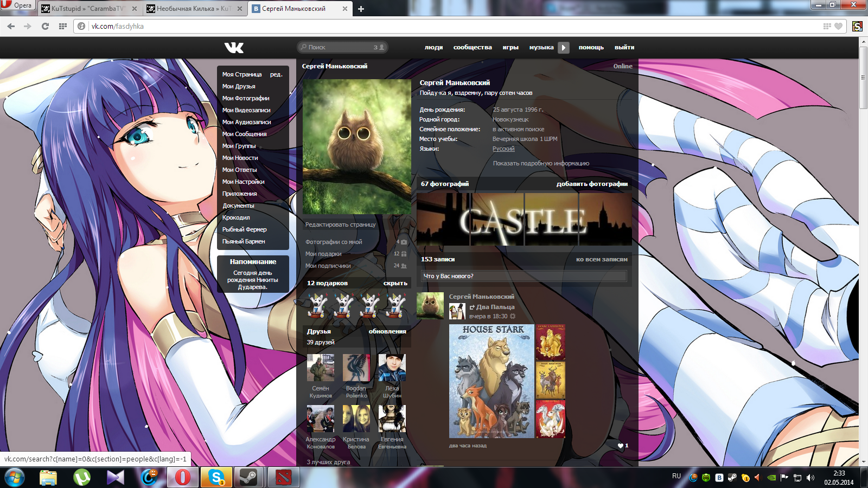Screen dimensions: 868x488
Task: Click the network connection tray icon
Action: (797, 478)
